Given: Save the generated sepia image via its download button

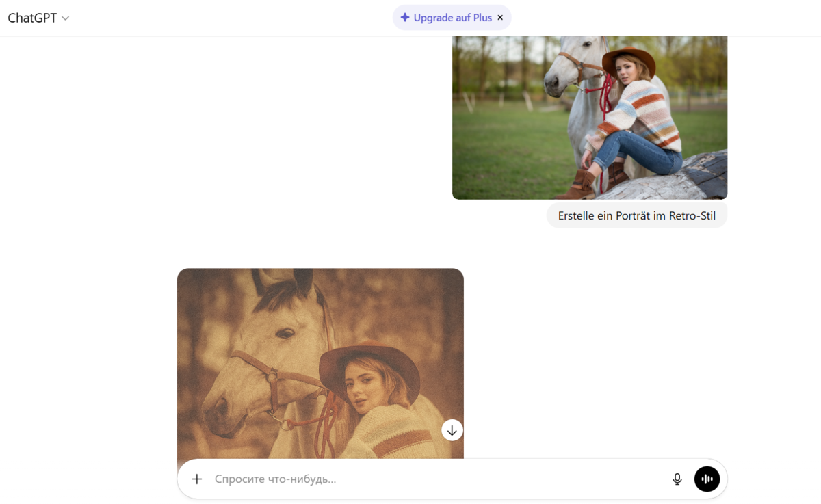Looking at the screenshot, I should point(452,430).
